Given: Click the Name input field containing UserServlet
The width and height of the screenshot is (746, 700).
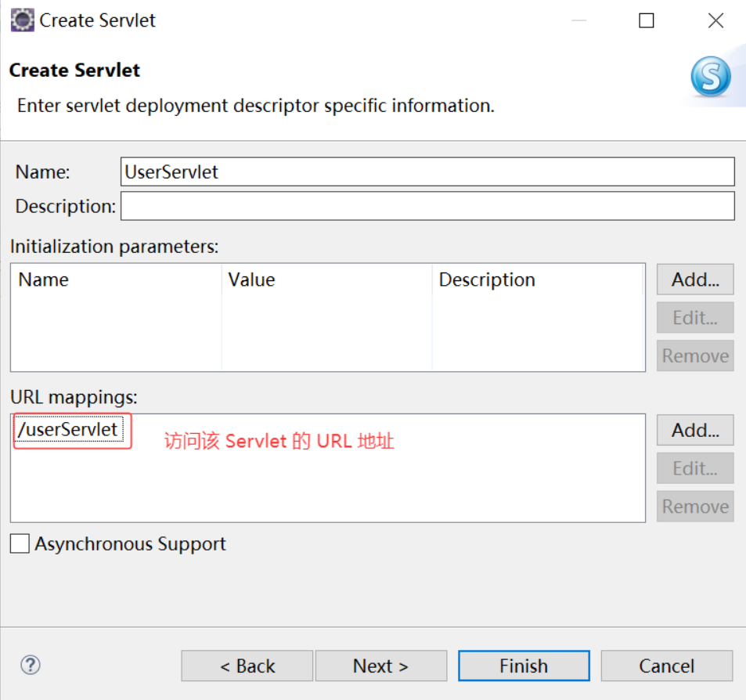Looking at the screenshot, I should point(427,171).
